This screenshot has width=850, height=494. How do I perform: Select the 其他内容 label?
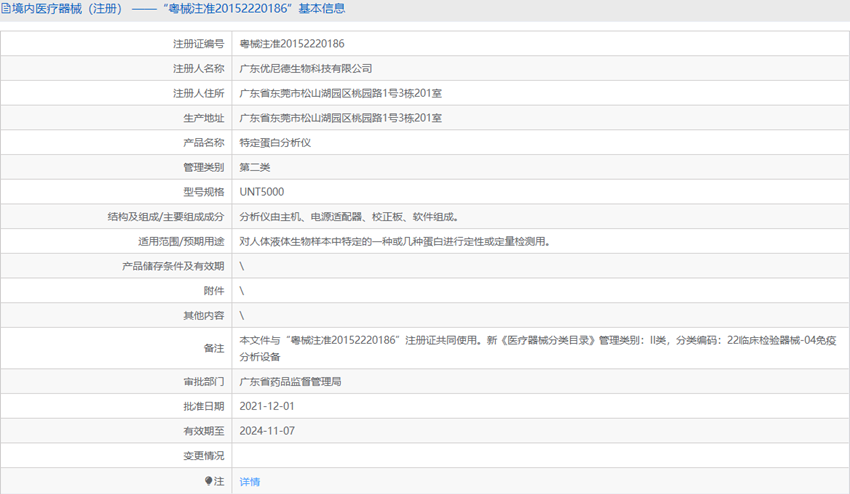click(x=203, y=316)
